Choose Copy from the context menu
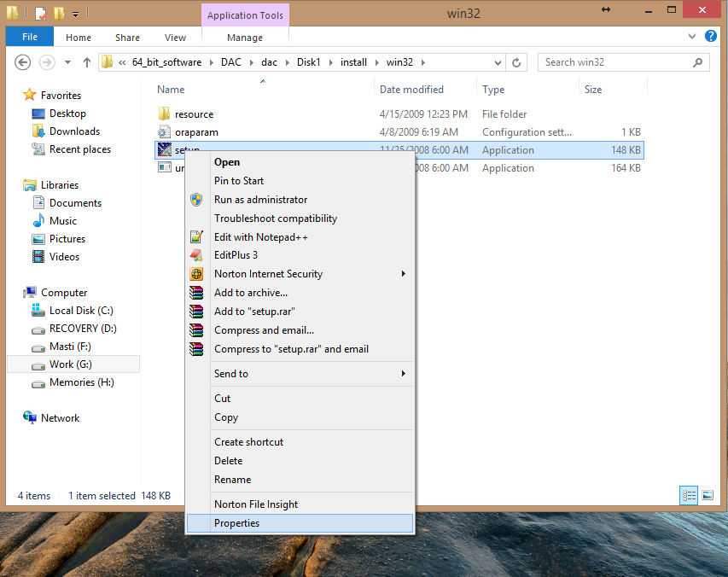This screenshot has height=577, width=728. pos(300,417)
